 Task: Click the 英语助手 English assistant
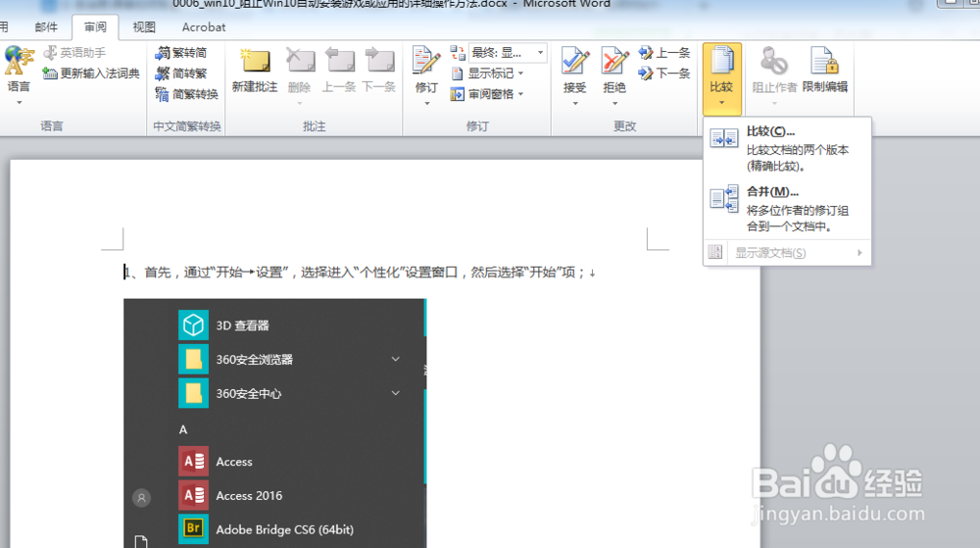74,53
